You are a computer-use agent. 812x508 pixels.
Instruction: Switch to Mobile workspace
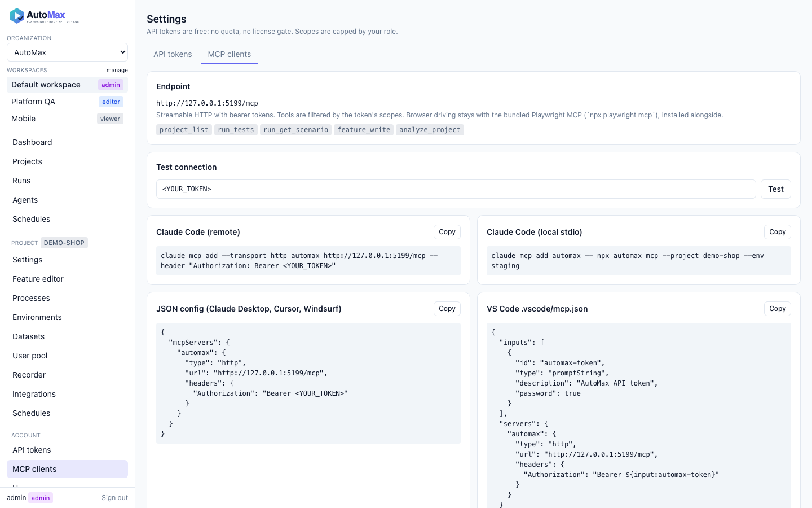click(x=67, y=119)
